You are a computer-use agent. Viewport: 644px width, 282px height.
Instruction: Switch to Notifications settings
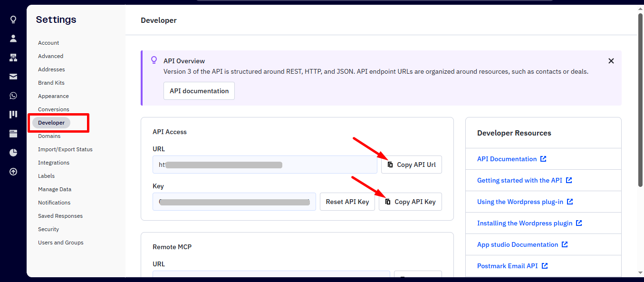[54, 202]
